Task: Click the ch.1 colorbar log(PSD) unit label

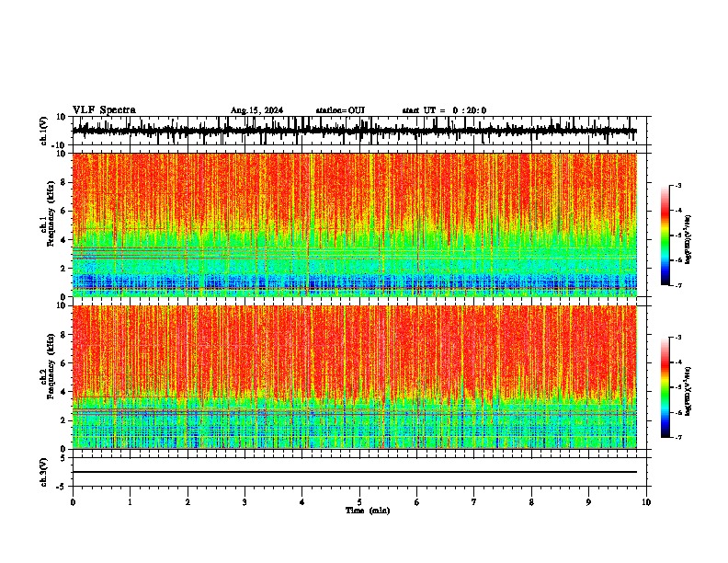Action: tap(688, 239)
